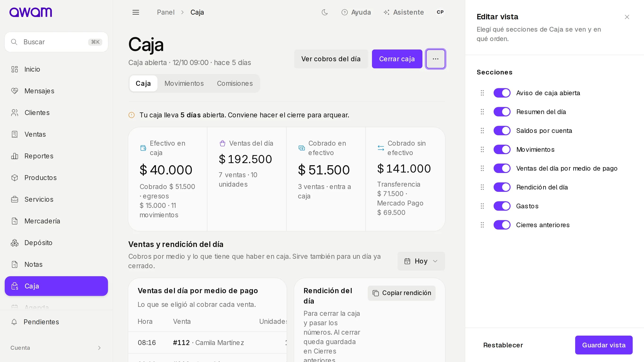Grab drag handle for Rendición del día
The height and width of the screenshot is (362, 644).
point(482,187)
